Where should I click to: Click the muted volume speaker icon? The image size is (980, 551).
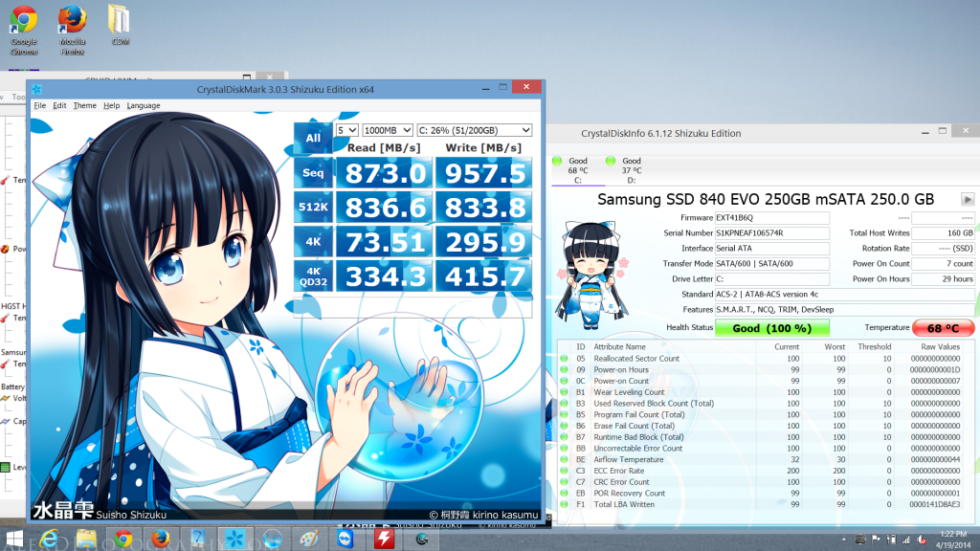click(922, 540)
